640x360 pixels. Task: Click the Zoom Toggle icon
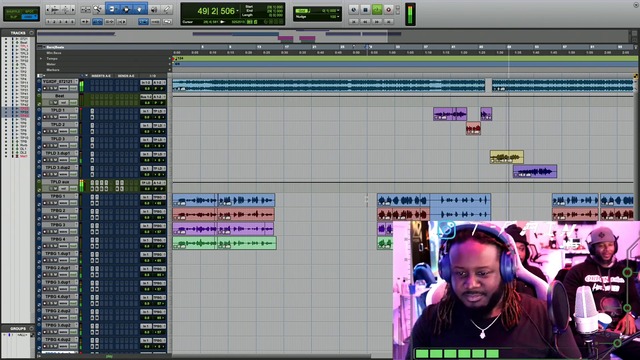point(86,9)
